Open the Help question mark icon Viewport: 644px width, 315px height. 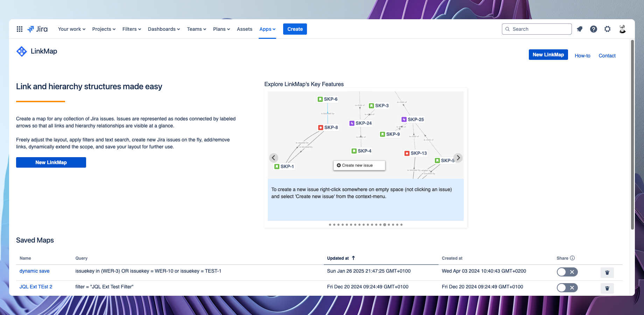(x=594, y=29)
